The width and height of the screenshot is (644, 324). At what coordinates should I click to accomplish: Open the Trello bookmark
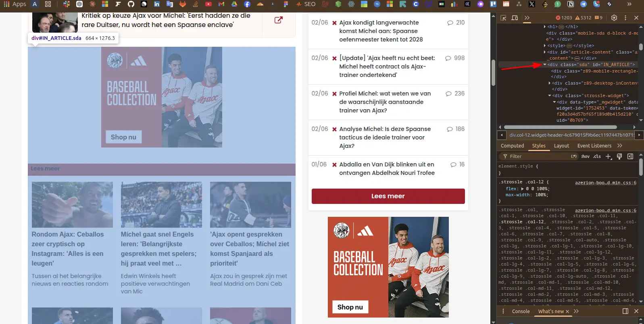(x=493, y=4)
